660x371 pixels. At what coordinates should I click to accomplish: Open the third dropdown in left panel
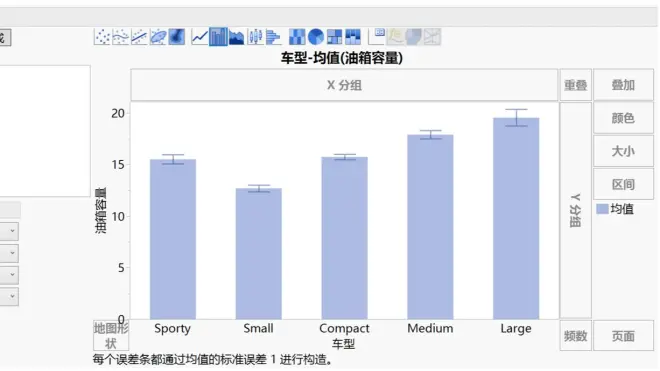(x=9, y=275)
